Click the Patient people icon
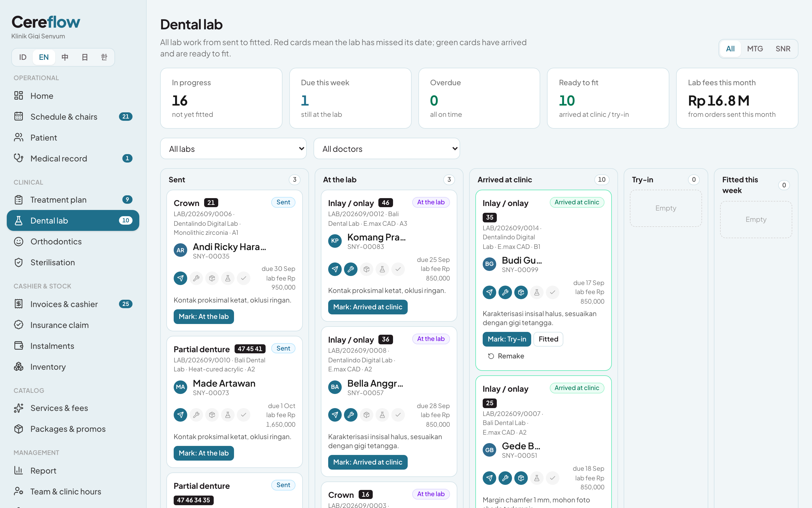812x508 pixels. (x=18, y=137)
